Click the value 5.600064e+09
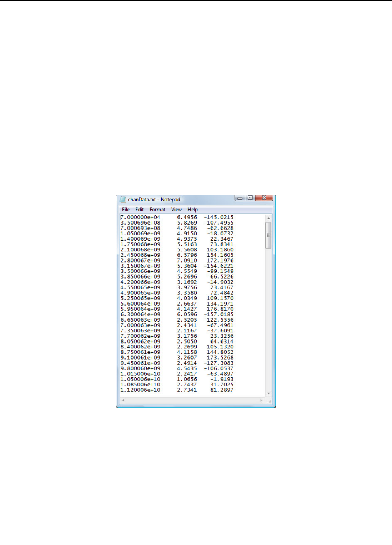 pos(141,303)
